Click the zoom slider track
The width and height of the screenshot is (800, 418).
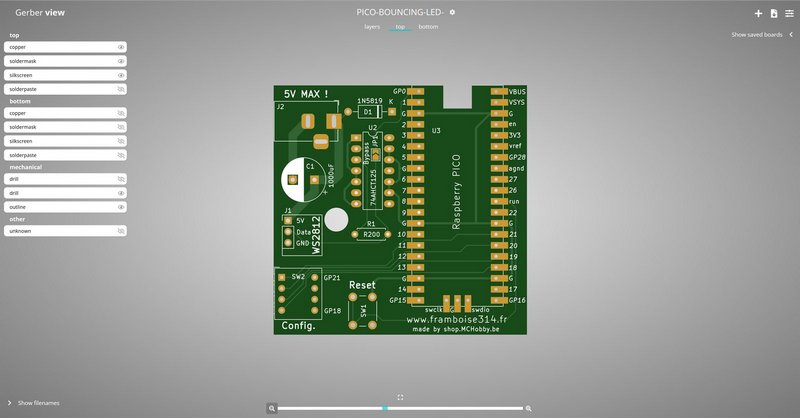[400, 408]
